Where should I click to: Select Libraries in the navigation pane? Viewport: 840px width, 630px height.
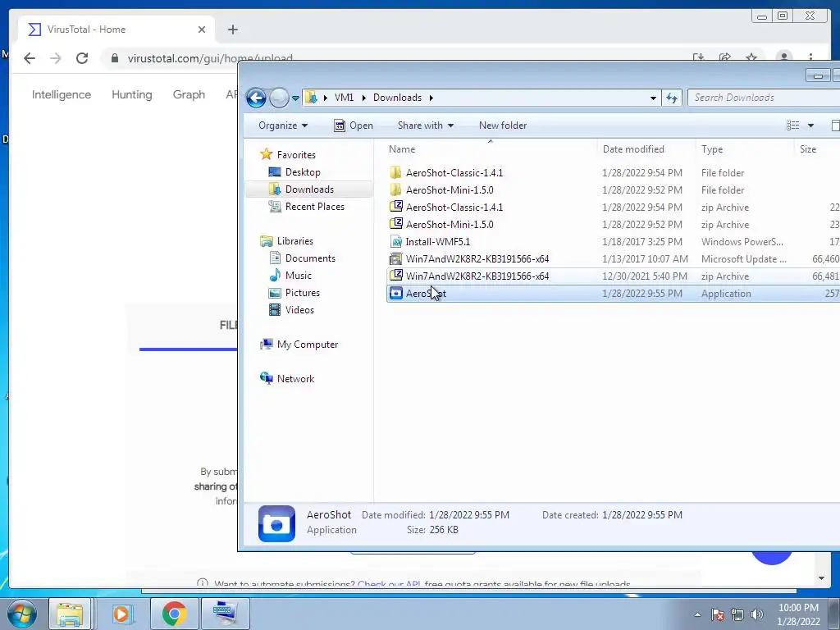pos(286,241)
